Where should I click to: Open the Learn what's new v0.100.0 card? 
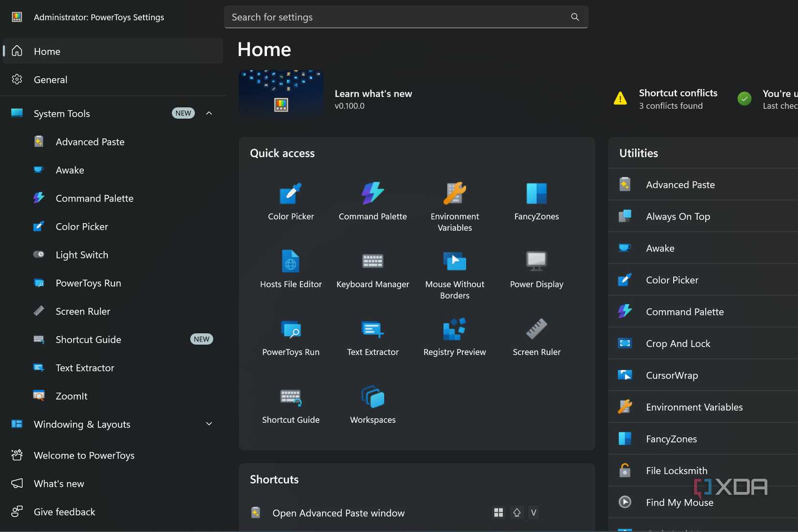(326, 93)
